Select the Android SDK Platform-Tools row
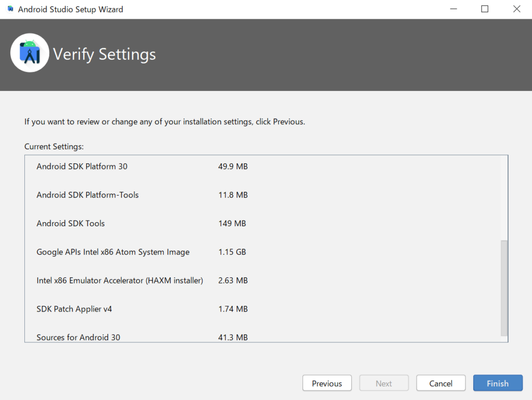This screenshot has width=532, height=400. (x=87, y=195)
